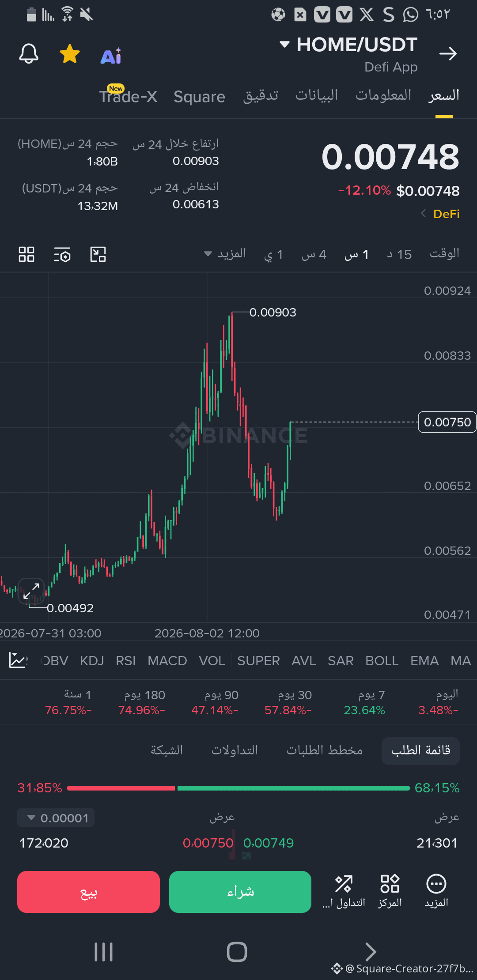Tap the شراء buy button
Viewport: 477px width, 980px height.
[x=240, y=892]
